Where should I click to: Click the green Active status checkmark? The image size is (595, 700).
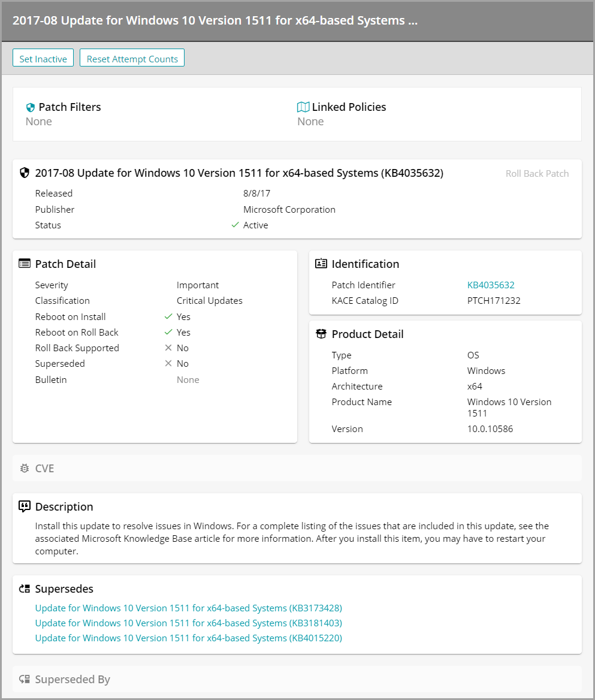coord(235,225)
